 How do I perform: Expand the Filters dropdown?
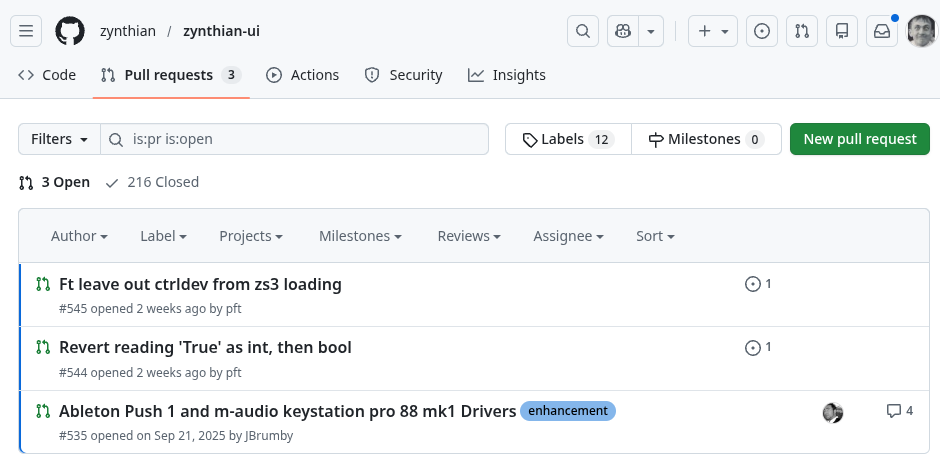pyautogui.click(x=59, y=139)
